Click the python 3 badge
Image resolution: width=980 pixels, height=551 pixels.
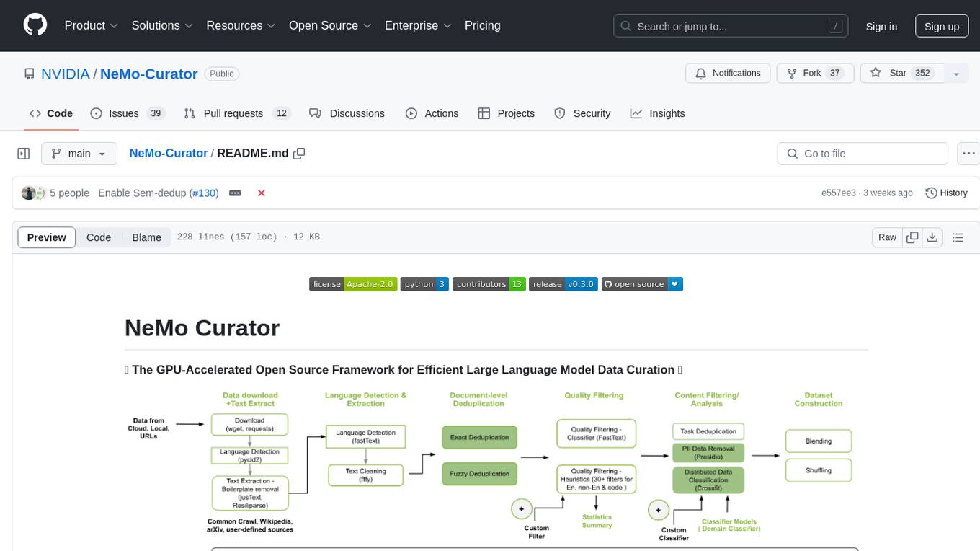click(424, 284)
